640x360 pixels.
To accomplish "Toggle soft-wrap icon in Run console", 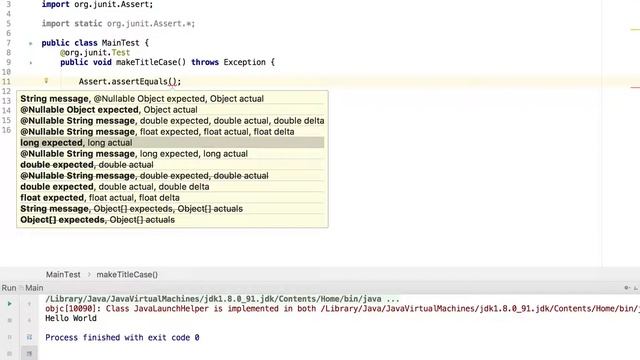I will click(x=29, y=337).
